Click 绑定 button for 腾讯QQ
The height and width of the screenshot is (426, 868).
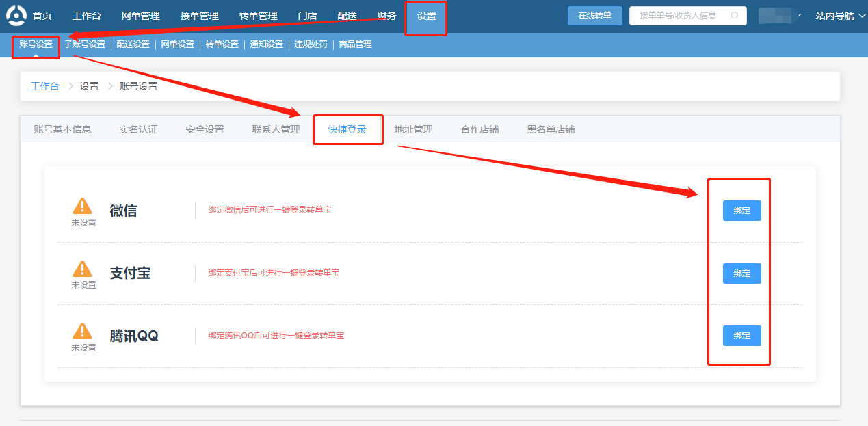(x=742, y=336)
